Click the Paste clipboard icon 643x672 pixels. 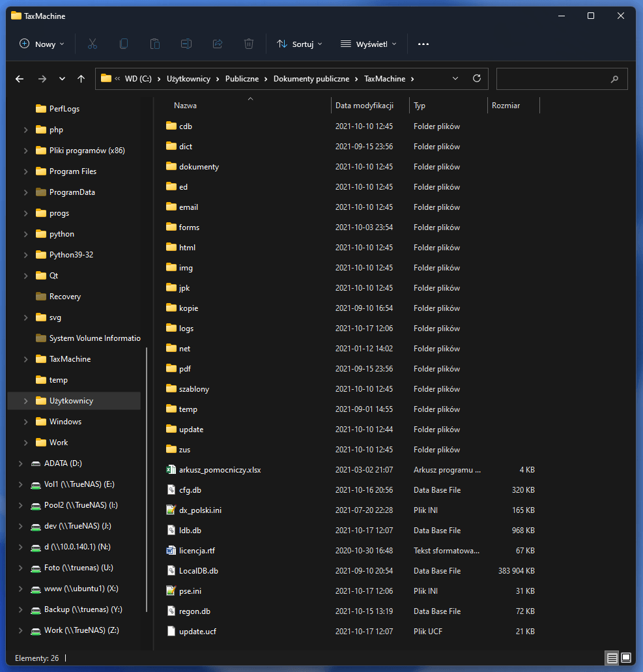(155, 44)
